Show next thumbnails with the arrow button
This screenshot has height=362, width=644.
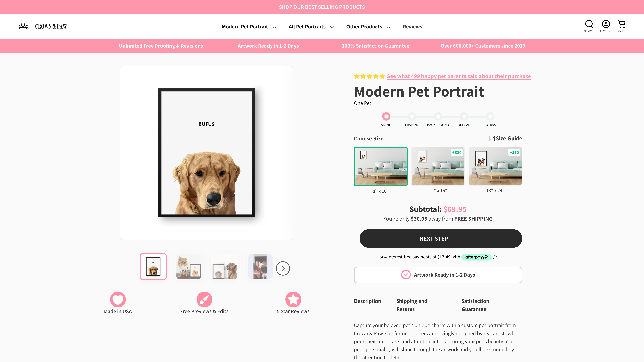click(x=283, y=268)
